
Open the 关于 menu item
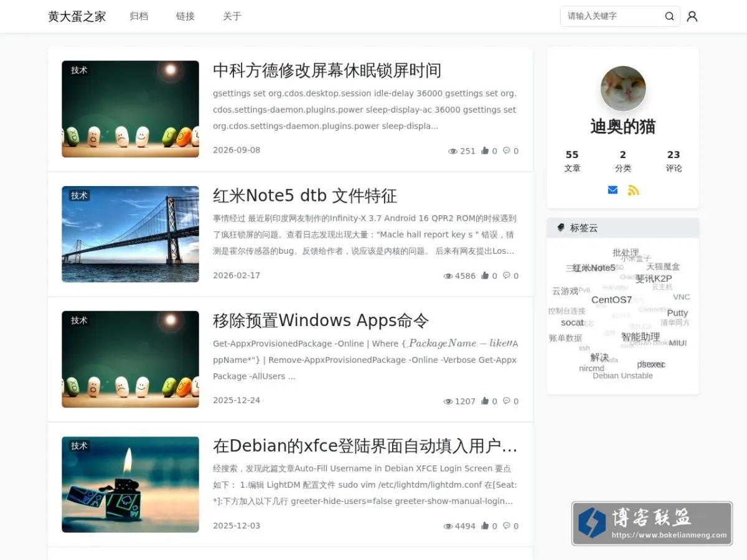232,16
